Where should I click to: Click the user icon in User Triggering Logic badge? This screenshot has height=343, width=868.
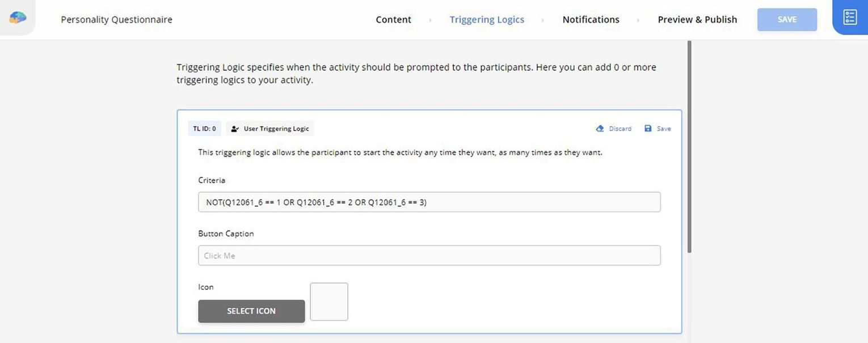click(x=235, y=129)
